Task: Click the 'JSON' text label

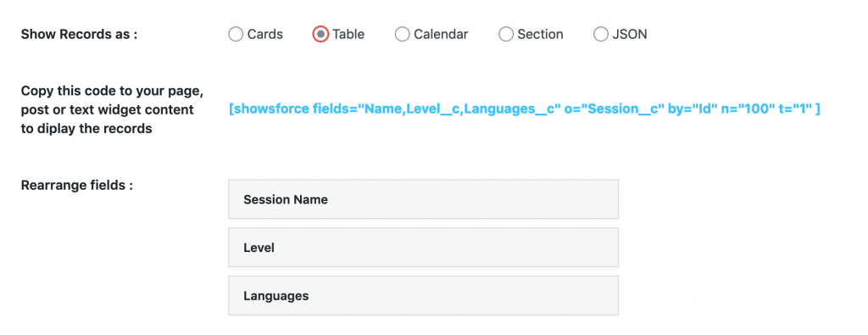Action: (630, 34)
